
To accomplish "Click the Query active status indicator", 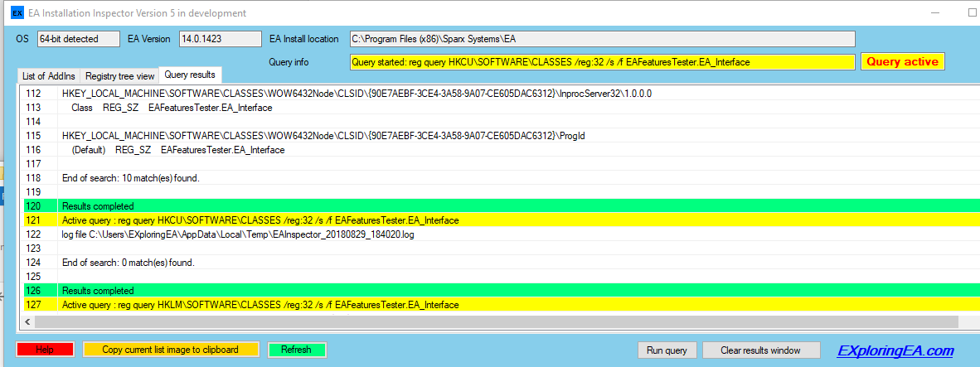I will click(x=902, y=62).
